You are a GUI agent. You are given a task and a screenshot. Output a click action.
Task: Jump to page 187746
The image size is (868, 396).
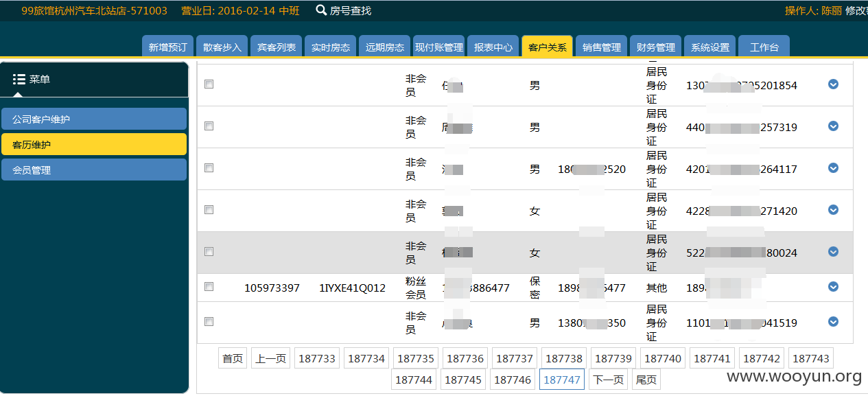(x=513, y=380)
